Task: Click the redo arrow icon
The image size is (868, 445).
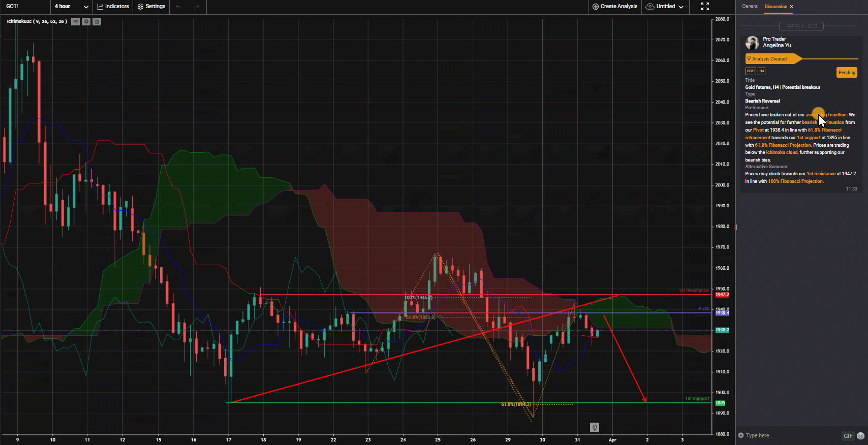Action: tap(197, 7)
